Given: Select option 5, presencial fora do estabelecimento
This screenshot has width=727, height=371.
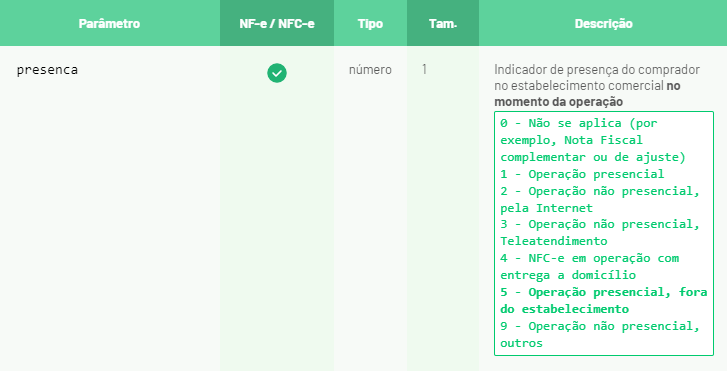Looking at the screenshot, I should pos(604,301).
